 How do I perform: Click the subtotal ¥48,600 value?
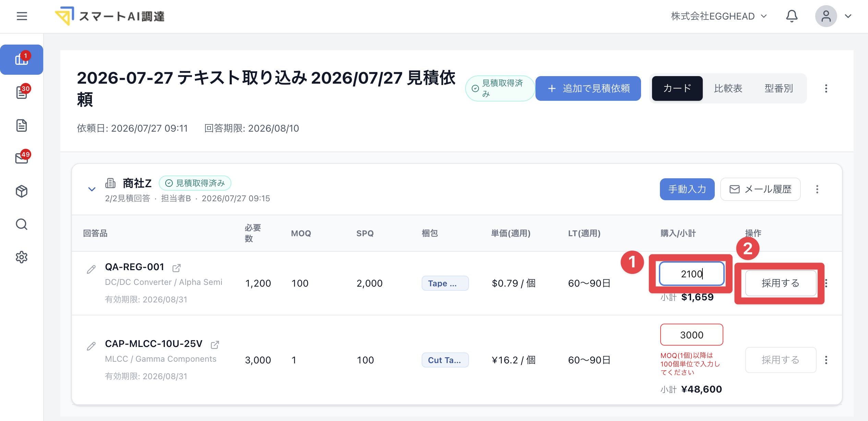pyautogui.click(x=702, y=389)
